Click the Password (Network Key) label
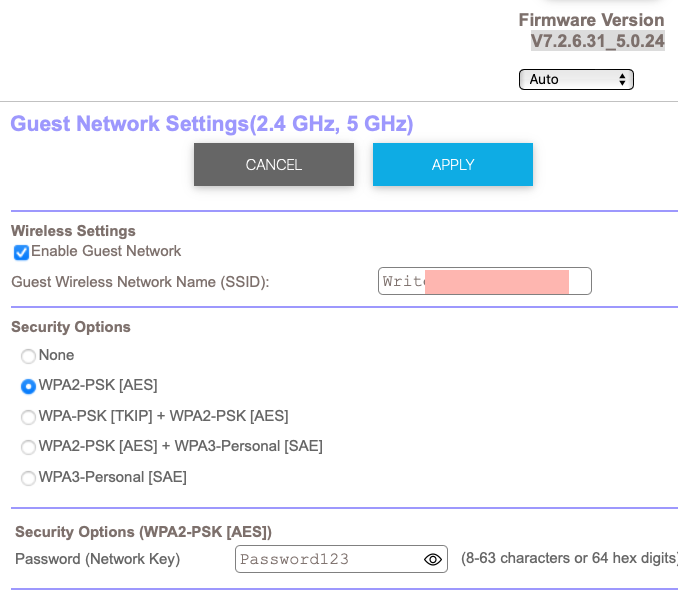Image resolution: width=678 pixels, height=605 pixels. (98, 559)
